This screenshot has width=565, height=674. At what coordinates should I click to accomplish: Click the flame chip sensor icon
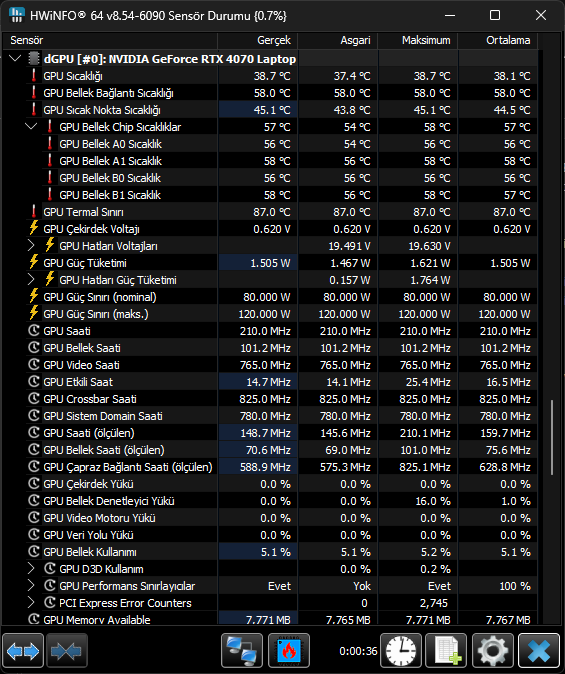tap(289, 651)
